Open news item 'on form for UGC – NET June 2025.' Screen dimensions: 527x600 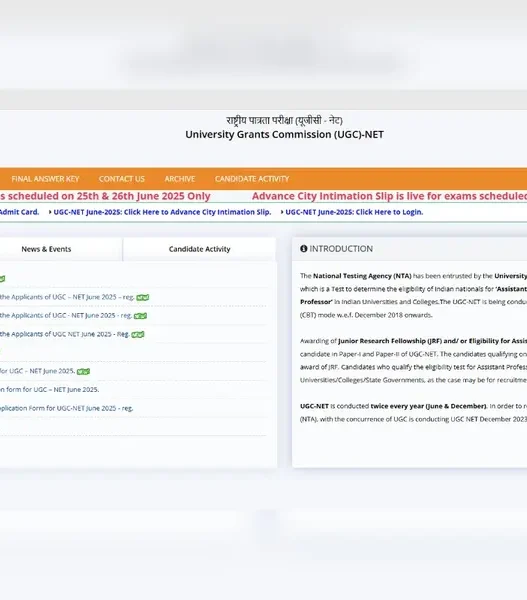(49, 389)
